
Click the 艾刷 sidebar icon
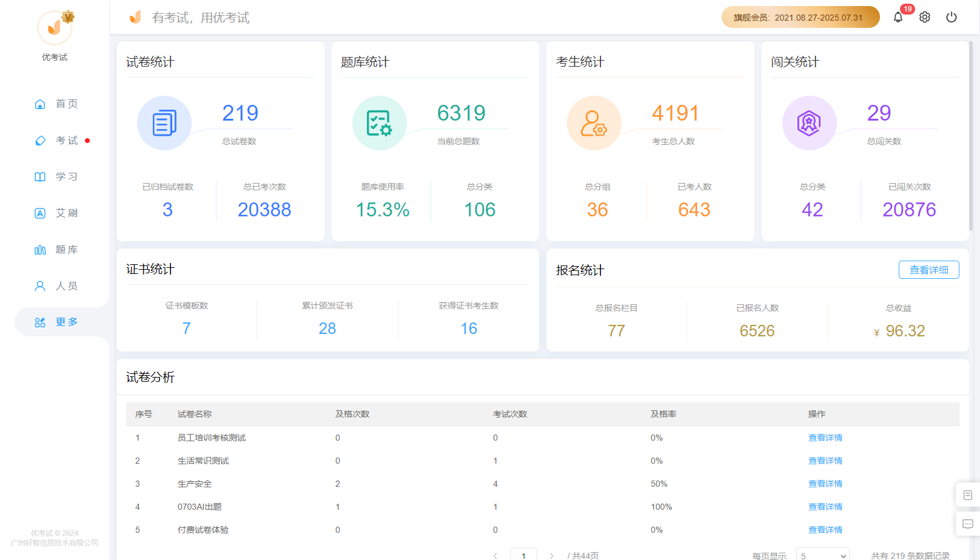pyautogui.click(x=40, y=213)
